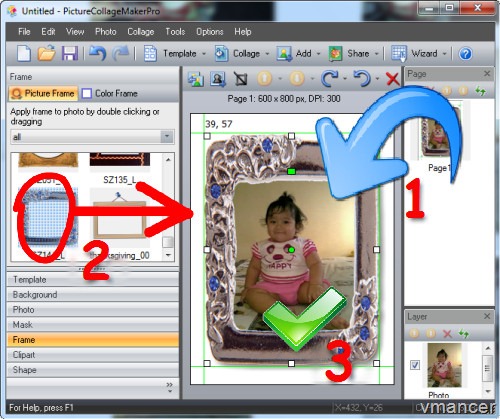Rotate the photo clockwise

coord(330,79)
